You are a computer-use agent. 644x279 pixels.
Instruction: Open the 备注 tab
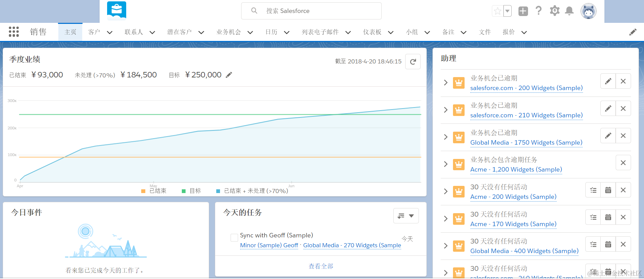point(448,32)
